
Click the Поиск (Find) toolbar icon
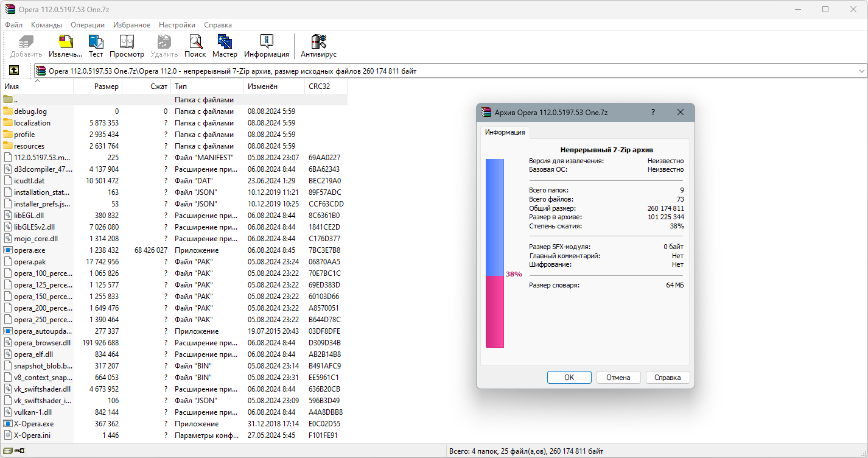[x=195, y=42]
